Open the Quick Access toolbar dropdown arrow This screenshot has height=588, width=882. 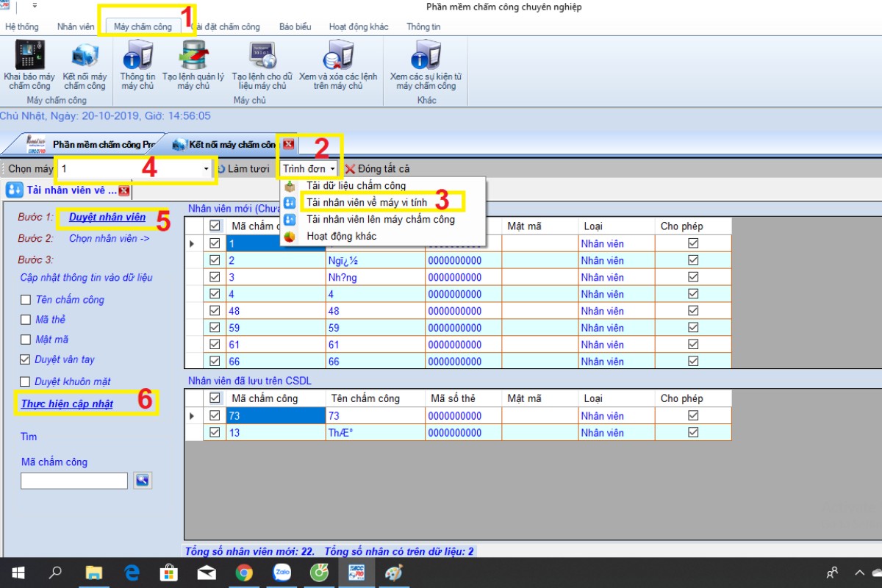[x=35, y=7]
